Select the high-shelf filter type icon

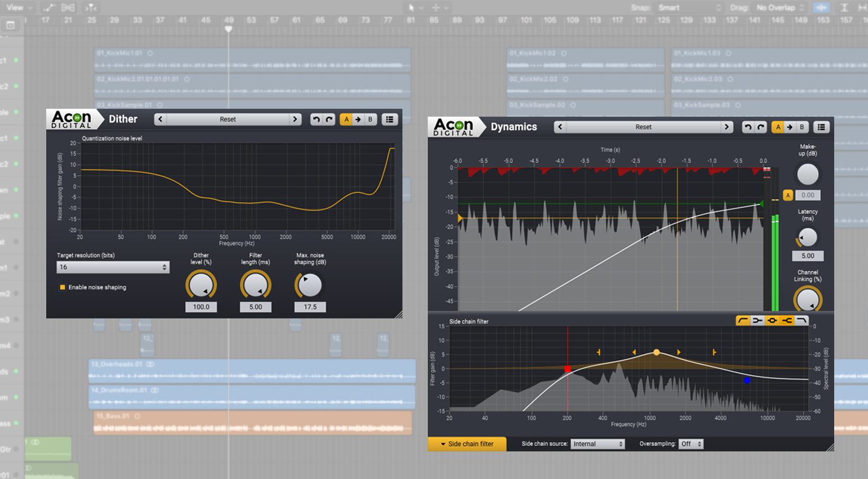click(787, 320)
